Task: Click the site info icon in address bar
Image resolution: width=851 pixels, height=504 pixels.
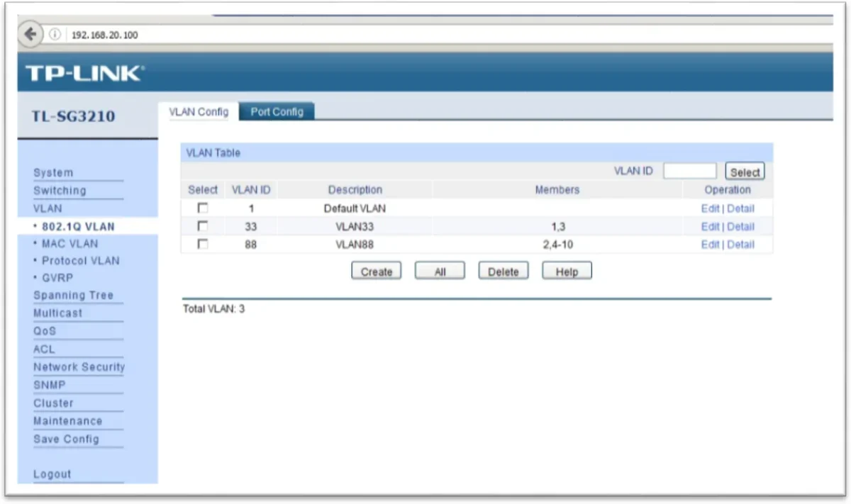Action: coord(55,35)
